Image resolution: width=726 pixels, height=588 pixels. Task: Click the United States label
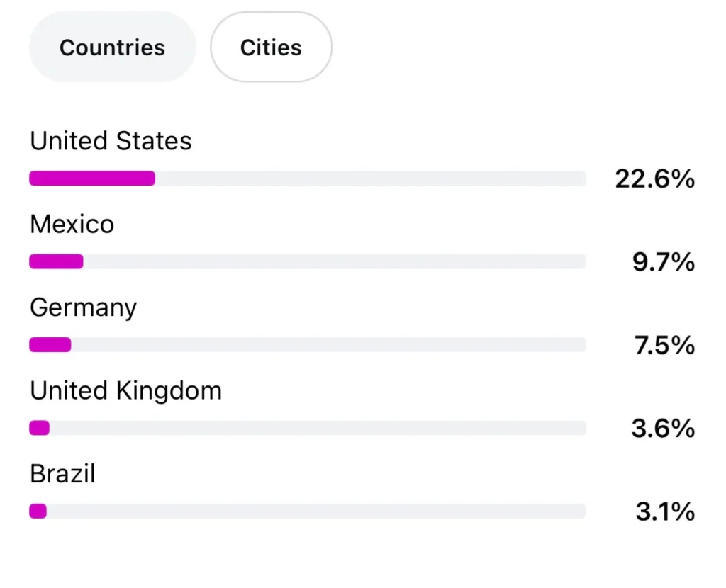pyautogui.click(x=111, y=141)
